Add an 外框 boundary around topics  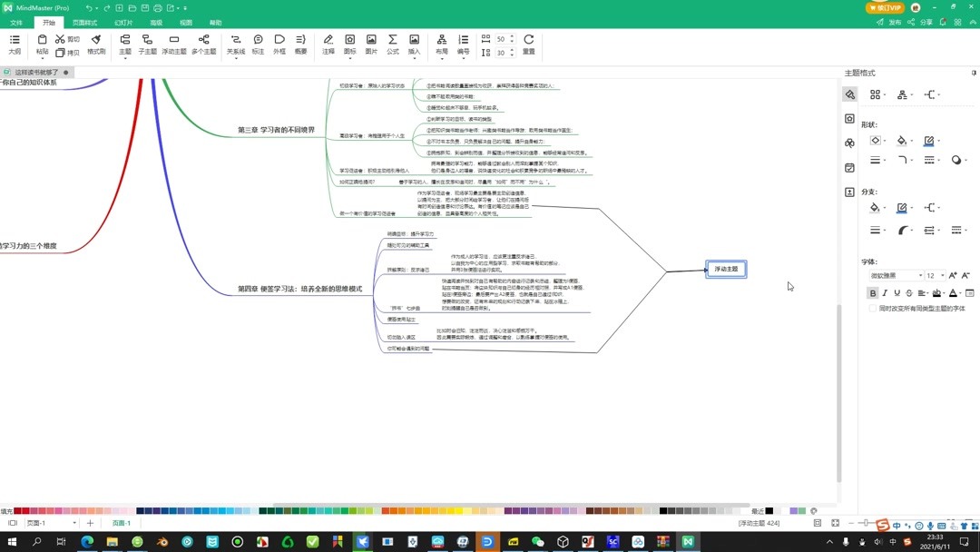point(278,45)
